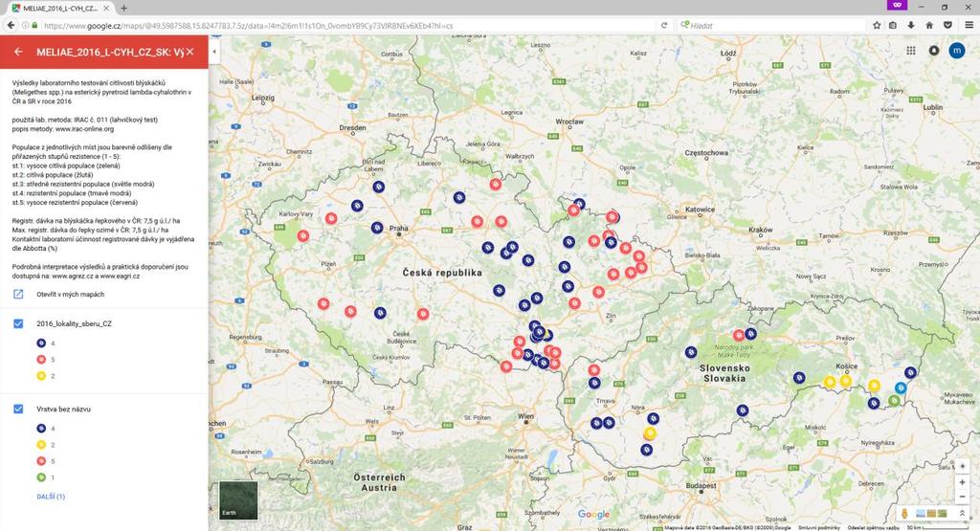Click the Budapest city label
Image resolution: width=980 pixels, height=531 pixels.
(x=701, y=485)
